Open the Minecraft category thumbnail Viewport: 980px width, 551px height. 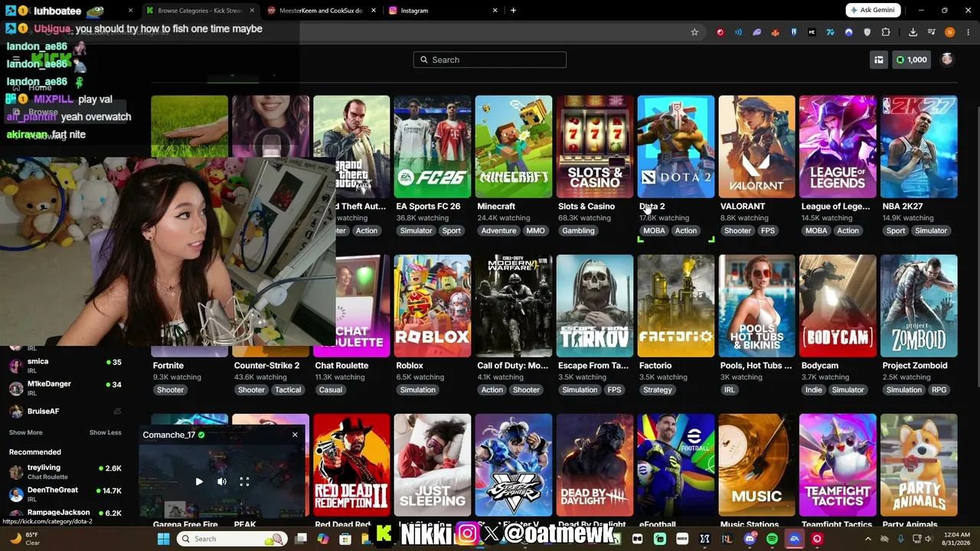514,147
